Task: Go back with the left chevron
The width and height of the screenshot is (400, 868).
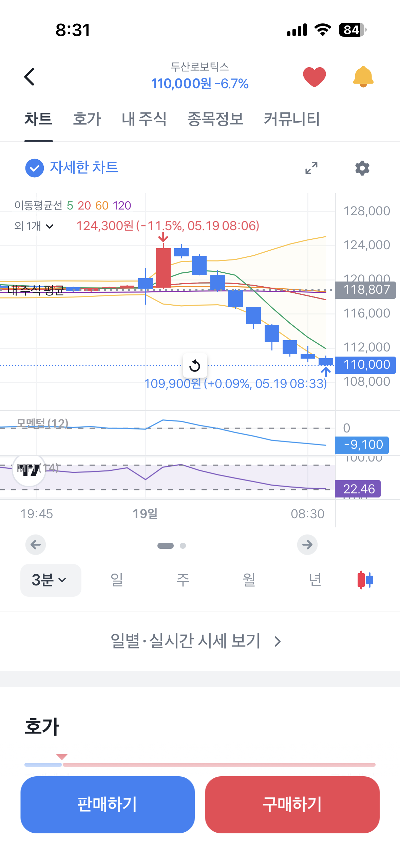Action: click(30, 77)
